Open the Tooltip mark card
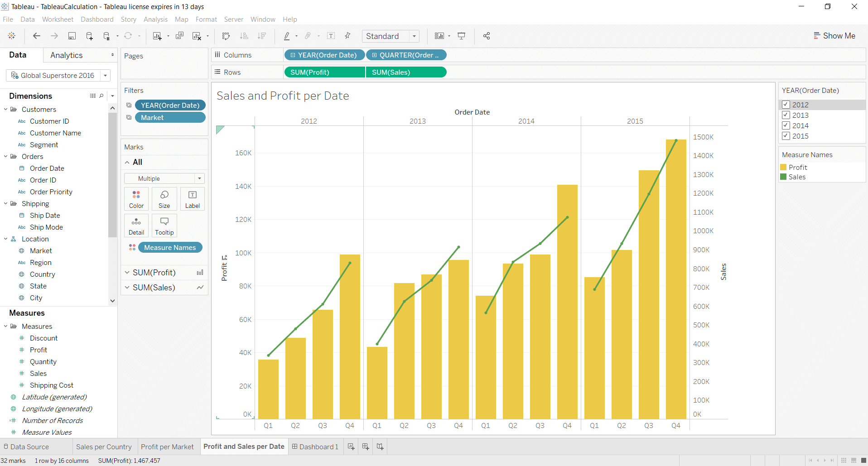 point(164,226)
